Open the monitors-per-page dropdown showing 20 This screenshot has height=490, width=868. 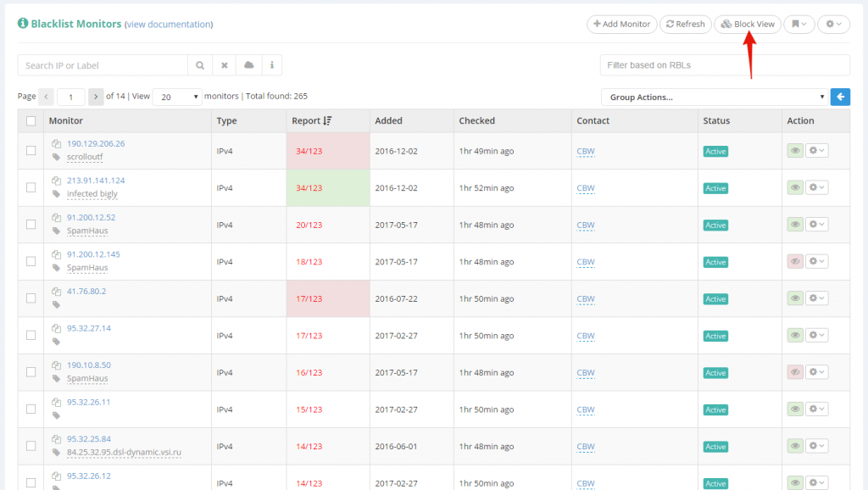pos(176,97)
